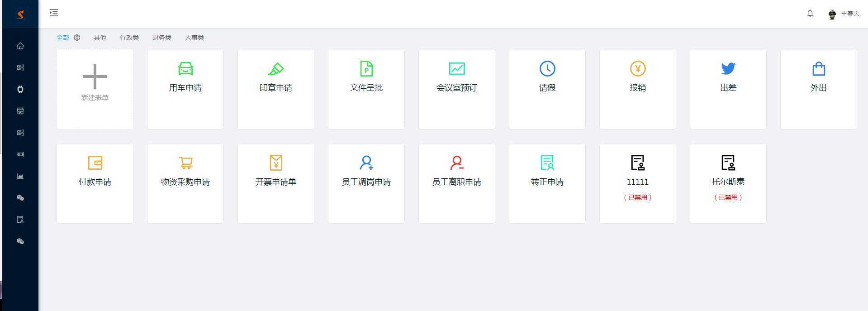The height and width of the screenshot is (311, 868).
Task: Open the add-user icon 员工调岗申请
Action: tap(366, 163)
